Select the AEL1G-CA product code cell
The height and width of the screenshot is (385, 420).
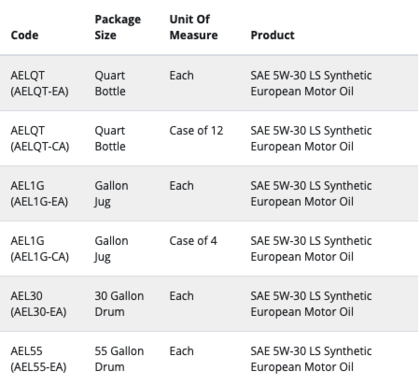(x=40, y=249)
